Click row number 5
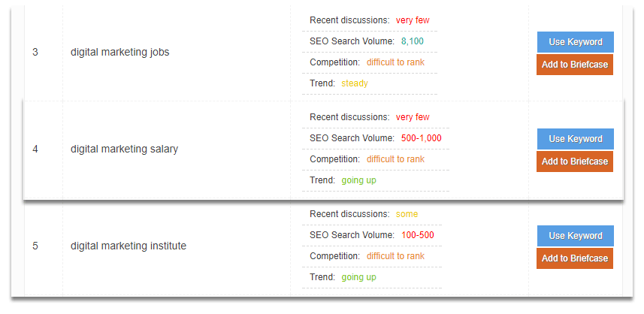 point(35,246)
